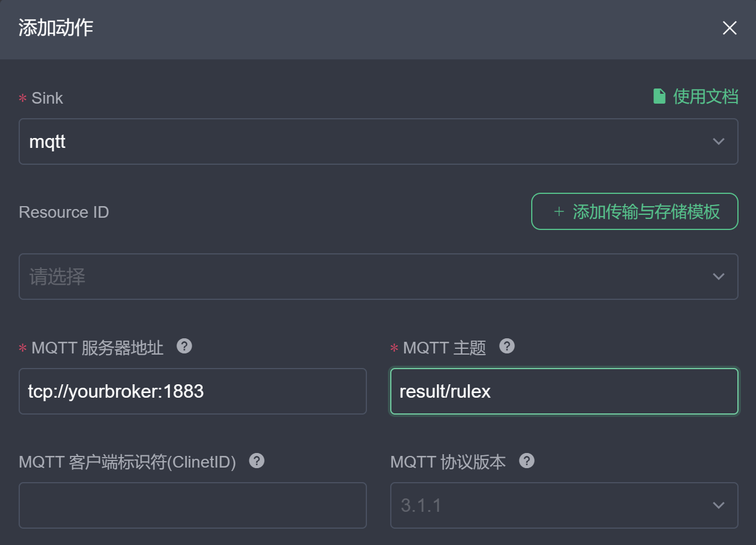Screen dimensions: 756x545
Task: Click the help icon next to MQTT 服务器地址
Action: click(x=184, y=346)
